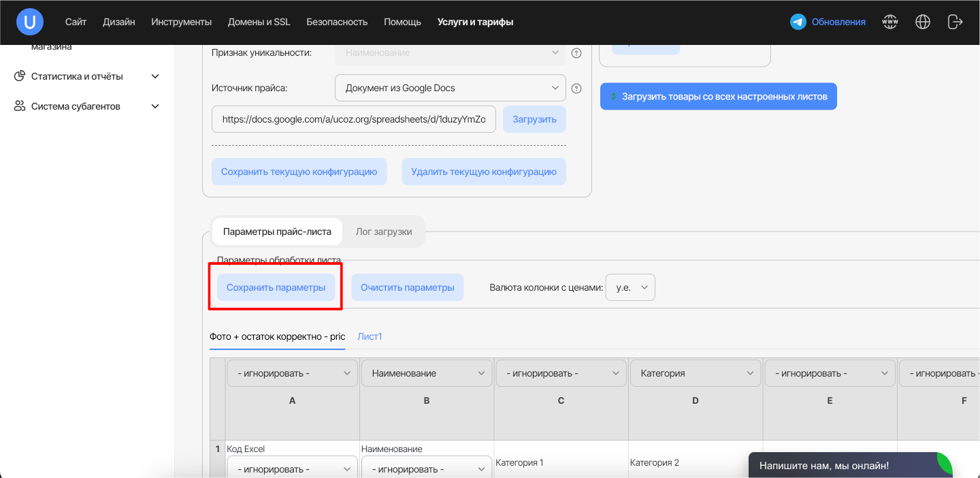
Task: Click help icon beside Источник прайса
Action: (x=576, y=88)
